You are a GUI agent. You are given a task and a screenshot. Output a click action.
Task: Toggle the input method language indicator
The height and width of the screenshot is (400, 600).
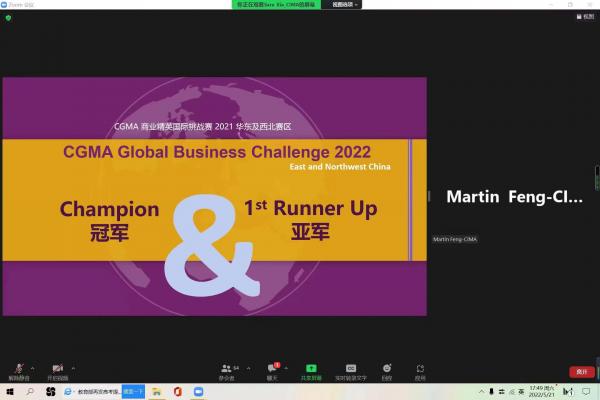[x=521, y=391]
